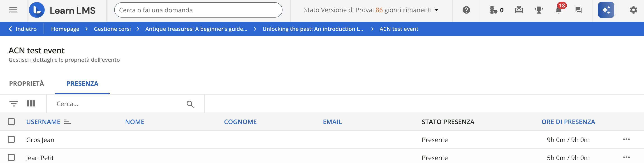Go to Gestione corsi breadcrumb
Image resolution: width=644 pixels, height=163 pixels.
coord(112,29)
